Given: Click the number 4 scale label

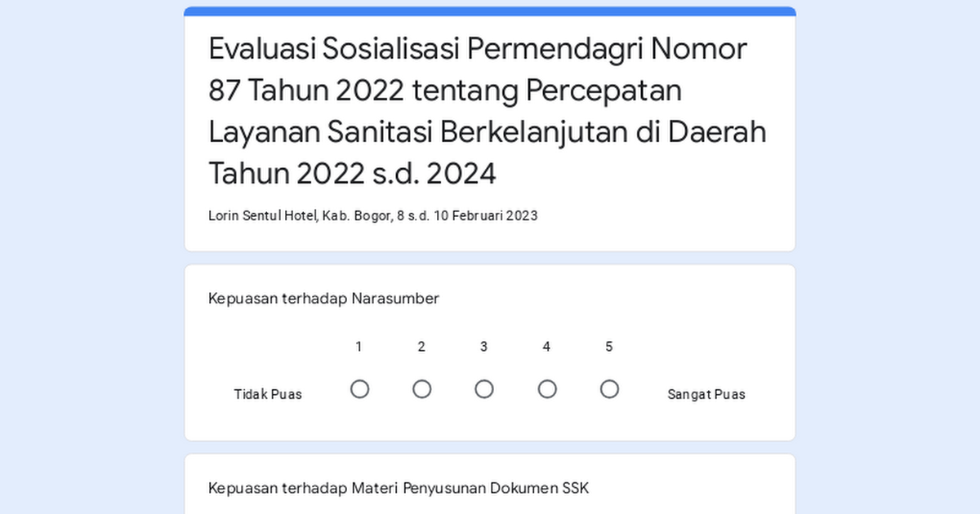Looking at the screenshot, I should [x=546, y=347].
